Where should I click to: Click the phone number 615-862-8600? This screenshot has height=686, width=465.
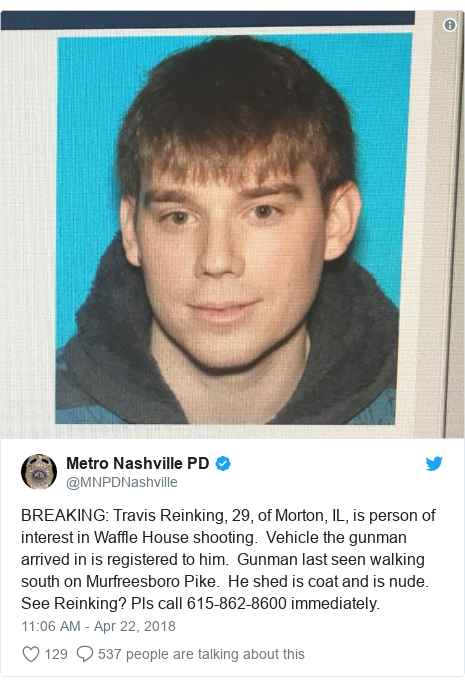click(237, 604)
